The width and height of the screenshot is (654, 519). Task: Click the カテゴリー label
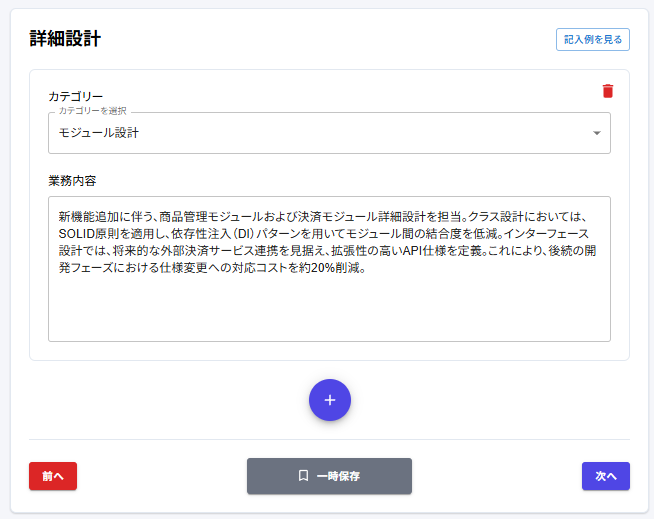pos(75,96)
